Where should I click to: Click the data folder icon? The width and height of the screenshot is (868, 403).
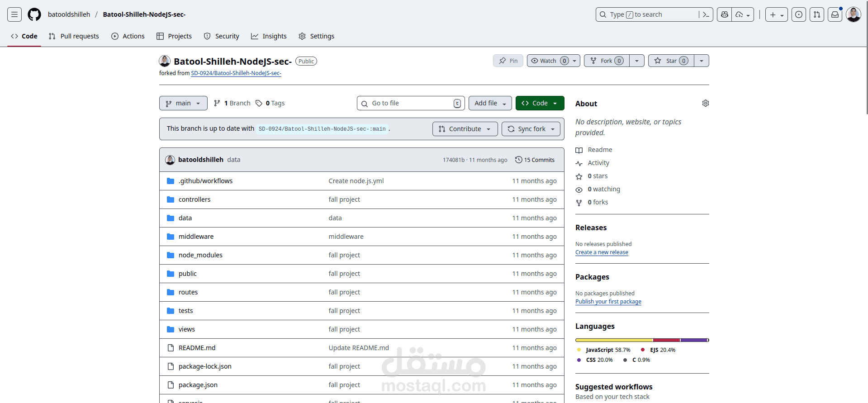(x=171, y=218)
